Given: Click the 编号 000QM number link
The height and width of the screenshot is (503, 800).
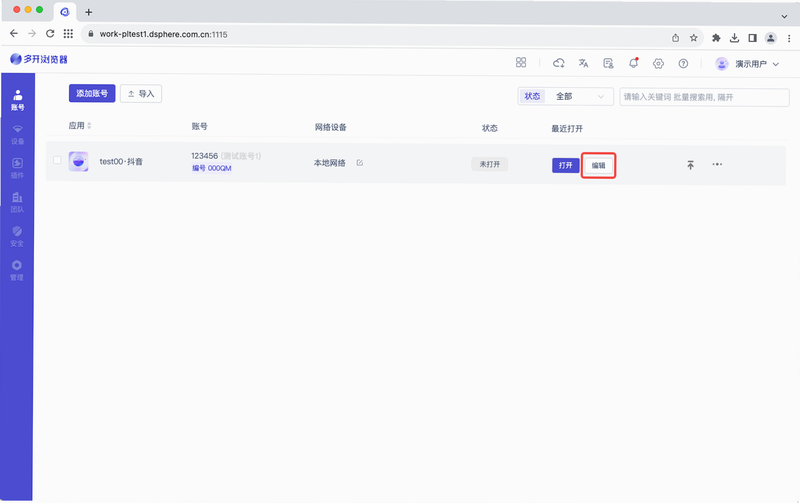Looking at the screenshot, I should (212, 168).
